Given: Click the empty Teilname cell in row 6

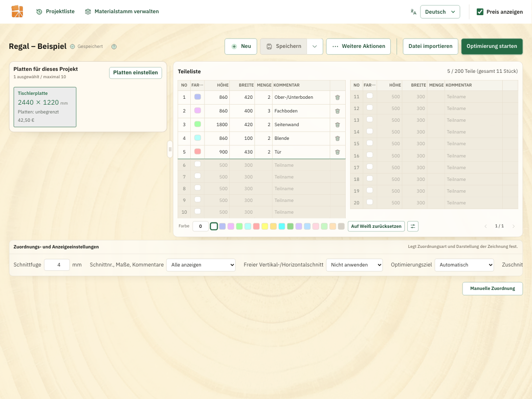Looking at the screenshot, I should [x=301, y=165].
